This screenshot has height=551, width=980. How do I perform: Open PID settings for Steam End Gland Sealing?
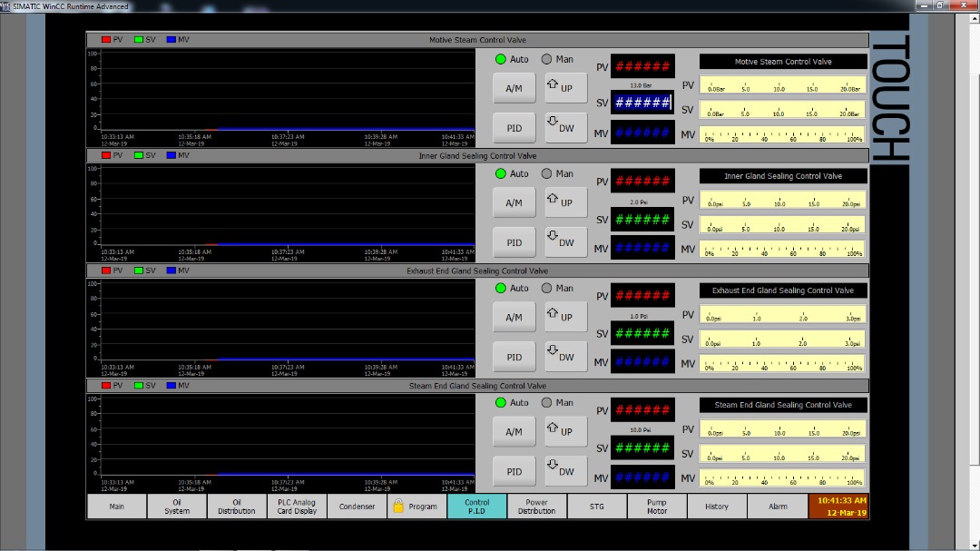coord(514,471)
